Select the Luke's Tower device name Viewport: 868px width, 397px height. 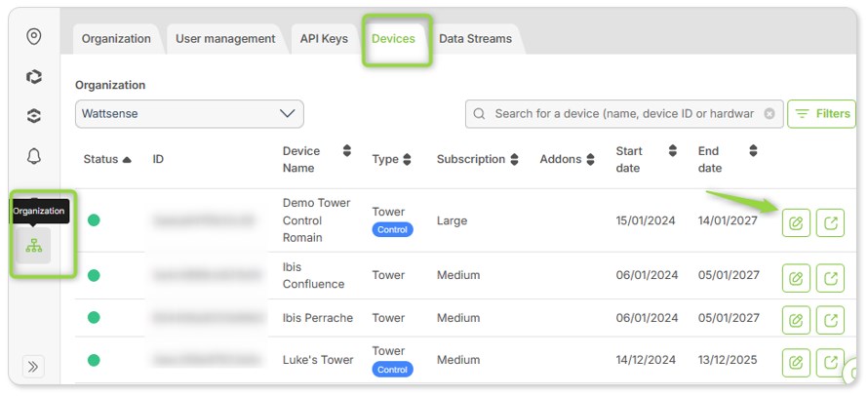coord(318,360)
